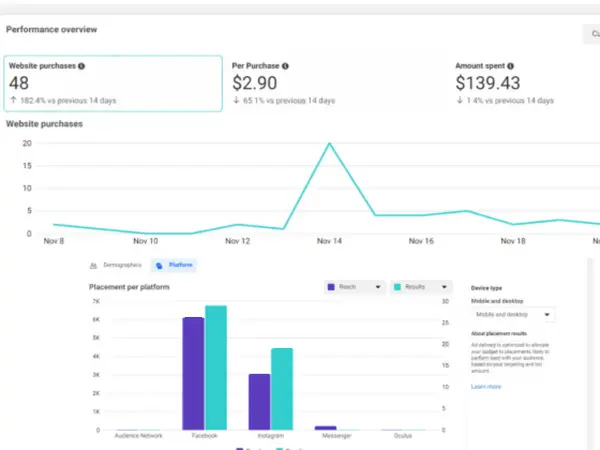Image resolution: width=600 pixels, height=450 pixels.
Task: Click the Facebook teal Results bar
Action: (216, 367)
